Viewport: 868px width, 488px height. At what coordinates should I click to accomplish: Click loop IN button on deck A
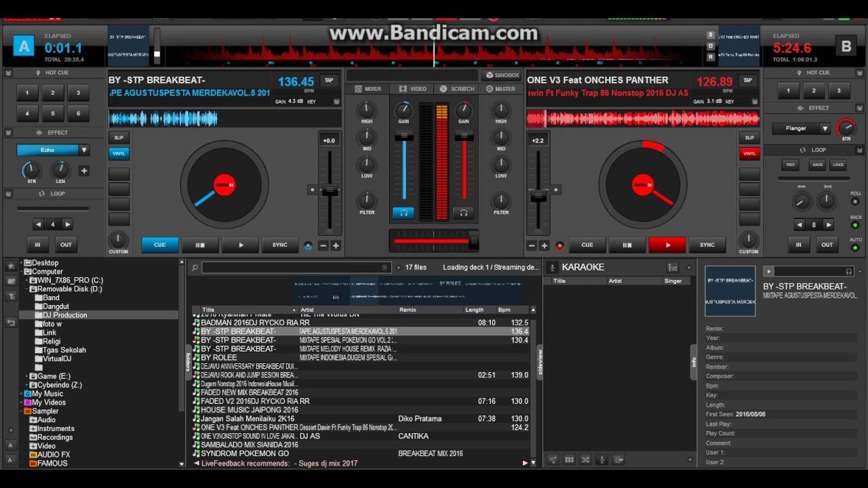[38, 245]
